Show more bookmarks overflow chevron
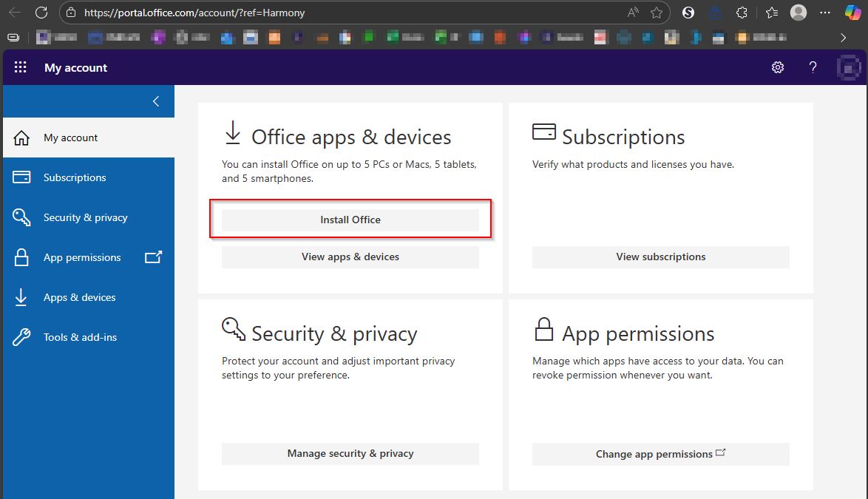The width and height of the screenshot is (868, 499). pos(843,37)
